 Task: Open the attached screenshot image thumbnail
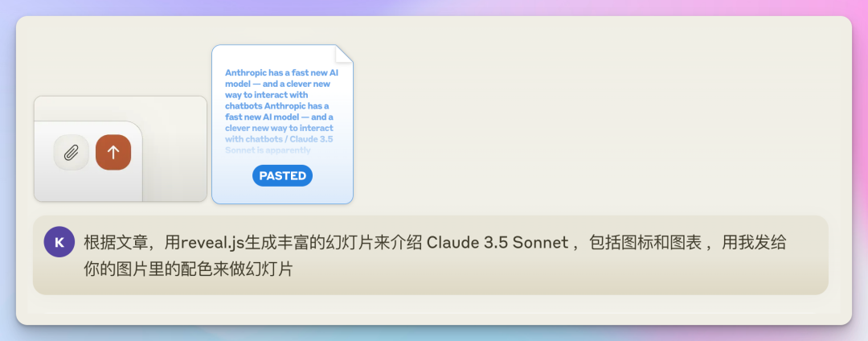pyautogui.click(x=121, y=149)
